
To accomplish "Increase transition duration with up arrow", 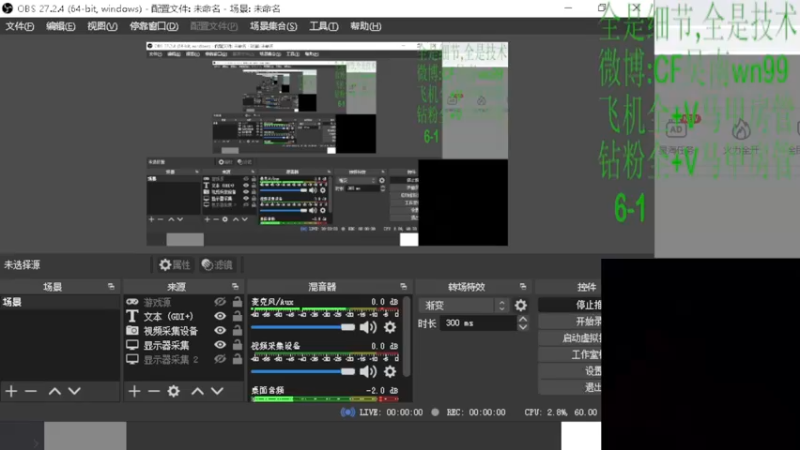I will point(523,319).
